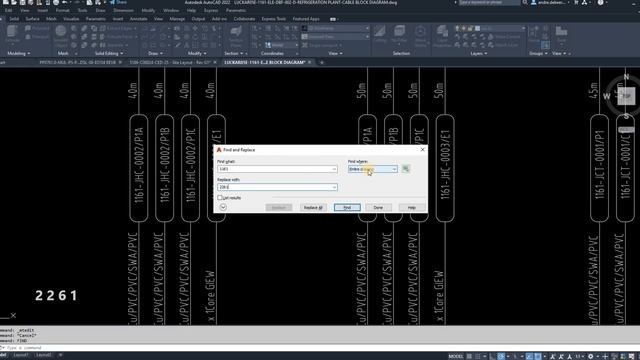Switch to Layout1 tab at bottom
This screenshot has width=640, height=360.
pos(20,356)
